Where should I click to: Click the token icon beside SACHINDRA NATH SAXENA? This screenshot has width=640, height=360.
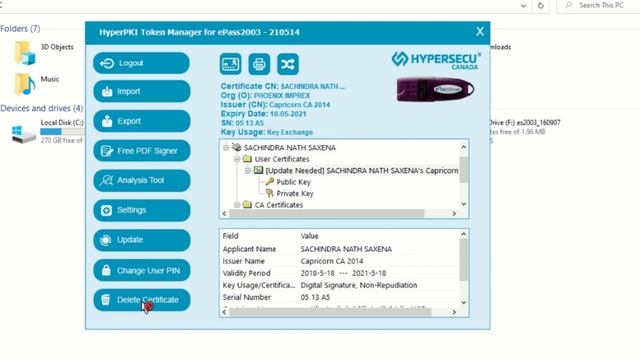tap(236, 147)
